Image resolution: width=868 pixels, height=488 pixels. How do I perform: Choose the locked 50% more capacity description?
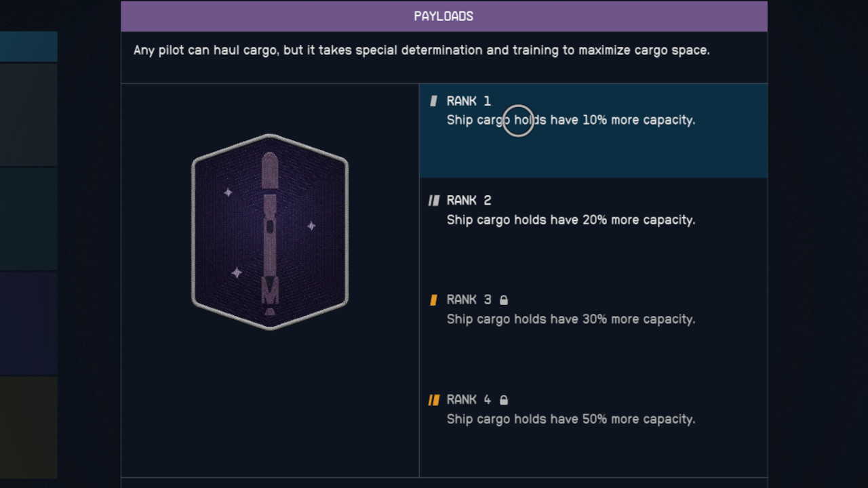570,420
